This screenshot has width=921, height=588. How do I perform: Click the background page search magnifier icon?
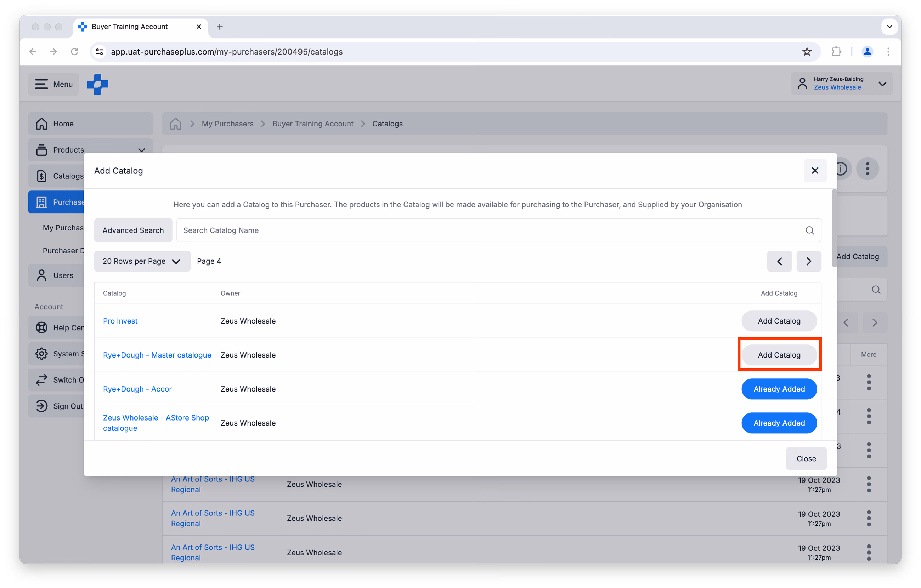point(876,290)
